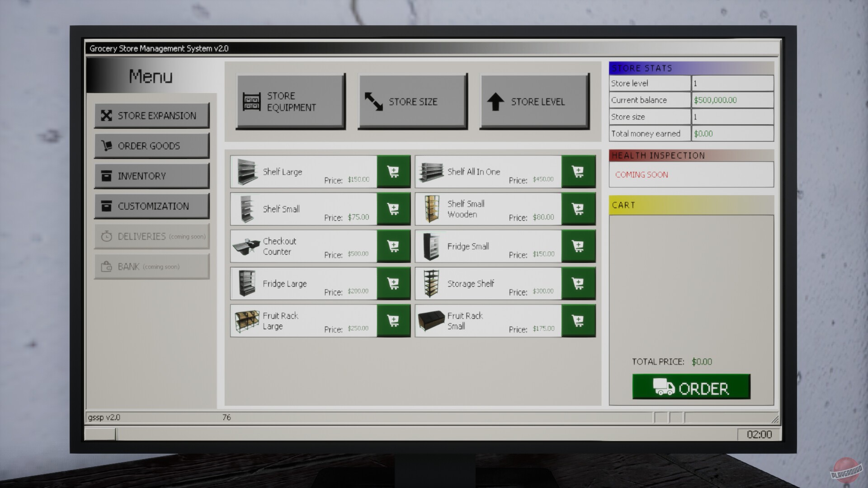Switch to the Store Size tab

tap(412, 101)
